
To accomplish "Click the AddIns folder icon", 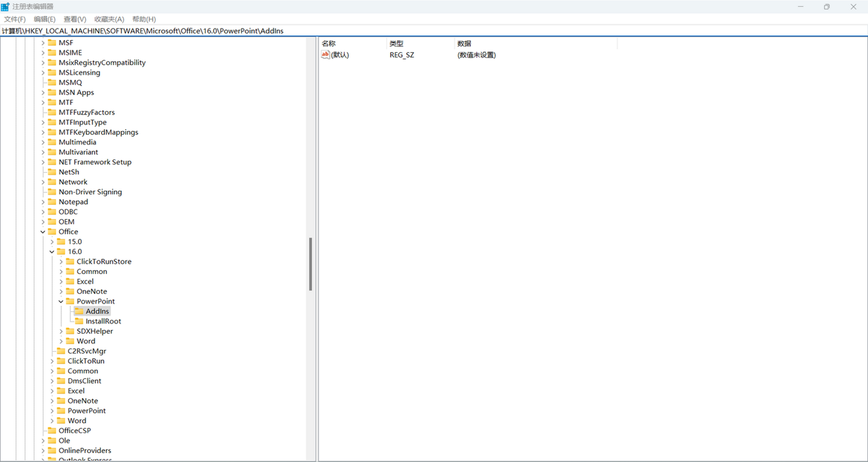I will coord(79,311).
